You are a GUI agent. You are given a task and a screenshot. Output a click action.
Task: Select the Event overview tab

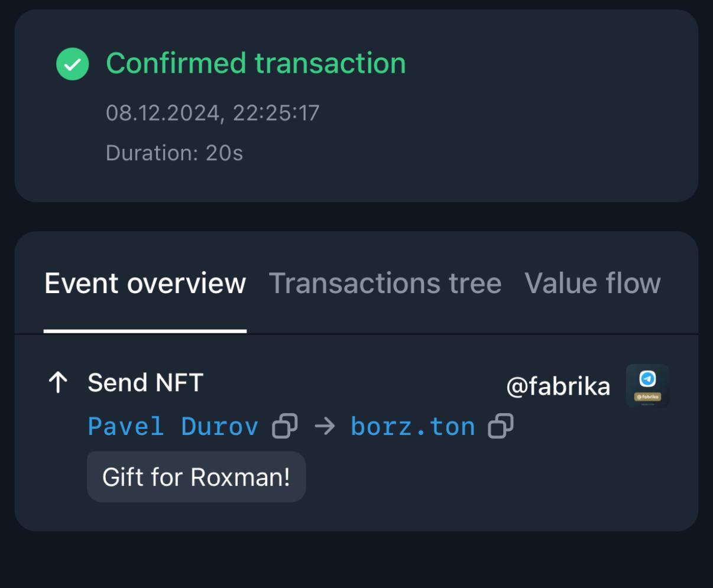click(x=145, y=283)
